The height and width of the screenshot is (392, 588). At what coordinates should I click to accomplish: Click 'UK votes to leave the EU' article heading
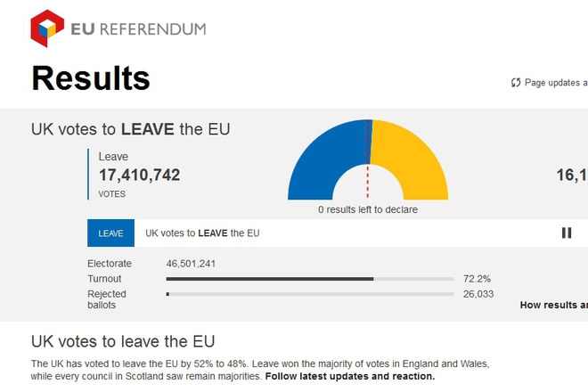pos(123,341)
